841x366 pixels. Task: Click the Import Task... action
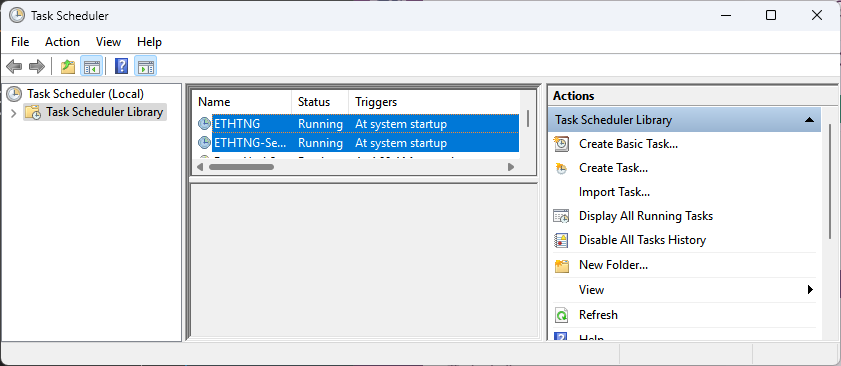[615, 192]
